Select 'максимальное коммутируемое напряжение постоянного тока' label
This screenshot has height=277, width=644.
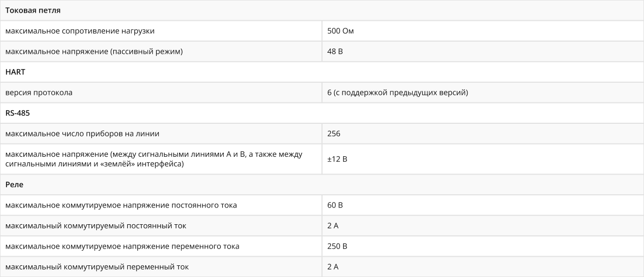point(161,205)
